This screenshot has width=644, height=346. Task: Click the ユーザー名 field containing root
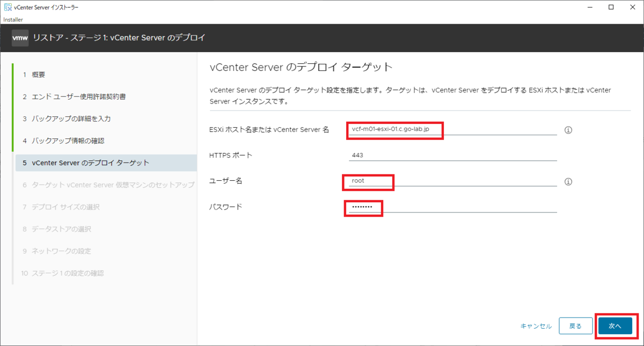pyautogui.click(x=452, y=181)
